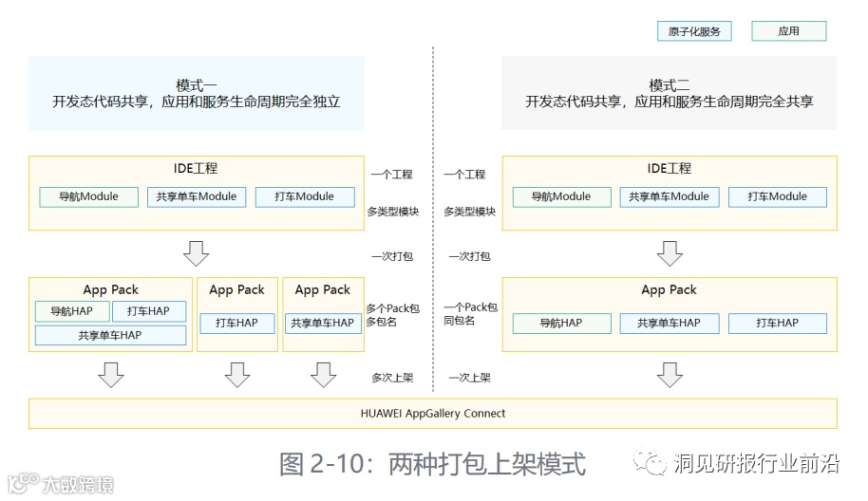Click the 一个工程 label beside 模式一 IDE工程

point(392,175)
